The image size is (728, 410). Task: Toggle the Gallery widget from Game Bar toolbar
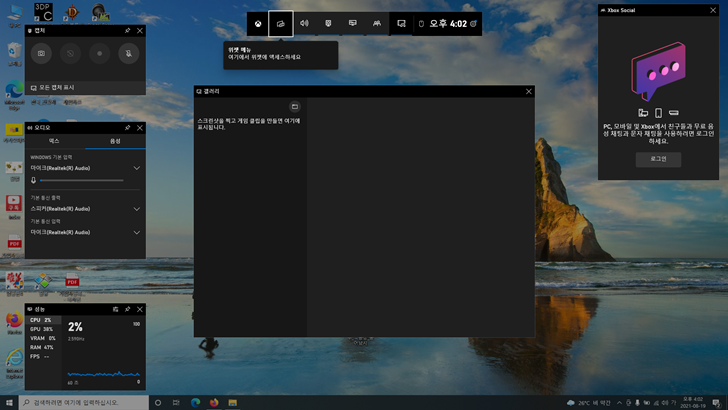click(x=401, y=24)
